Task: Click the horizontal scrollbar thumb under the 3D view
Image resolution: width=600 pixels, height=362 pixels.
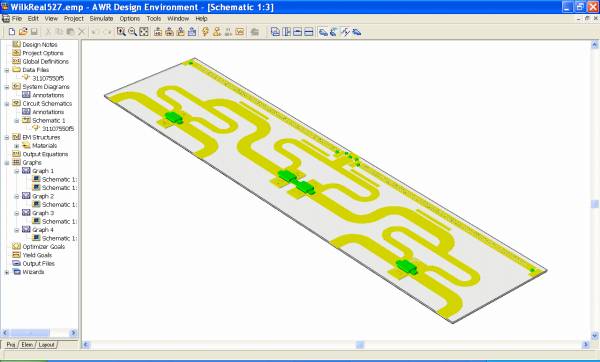Action: coord(360,345)
